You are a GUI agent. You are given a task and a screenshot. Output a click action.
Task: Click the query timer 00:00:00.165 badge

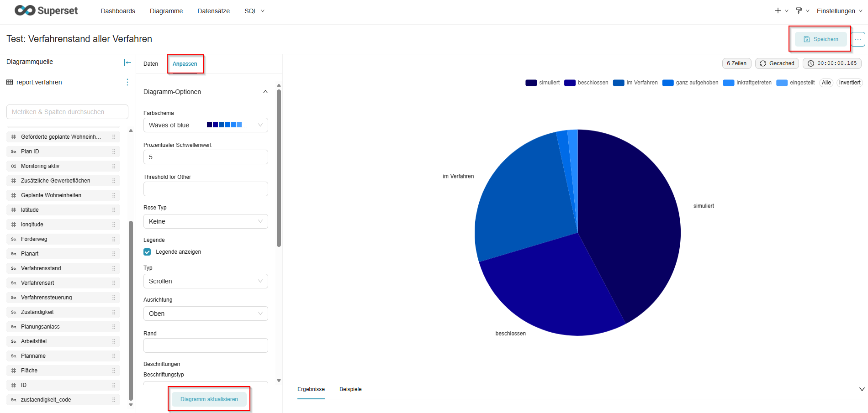[x=832, y=63]
